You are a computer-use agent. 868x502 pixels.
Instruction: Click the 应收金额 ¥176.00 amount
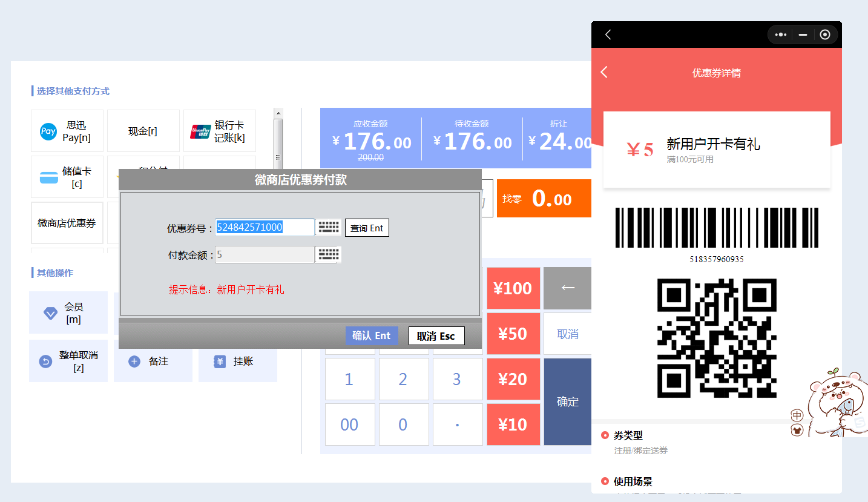tap(372, 143)
